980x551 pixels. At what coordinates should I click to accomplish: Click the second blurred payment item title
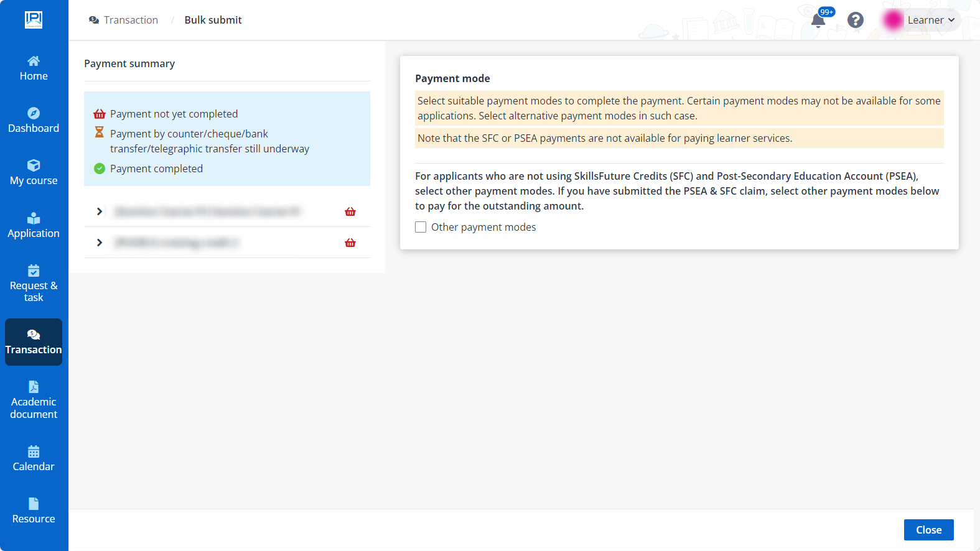177,243
